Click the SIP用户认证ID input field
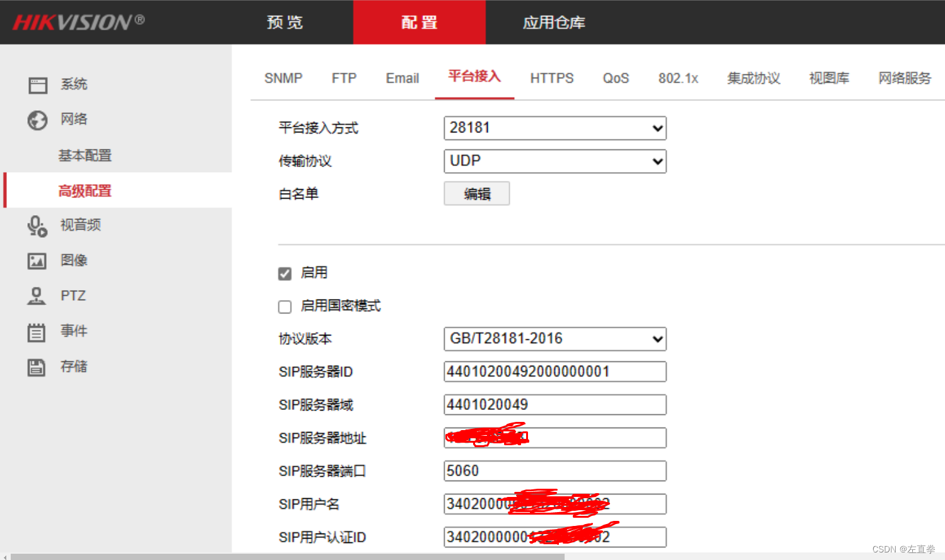This screenshot has height=560, width=945. (x=555, y=537)
